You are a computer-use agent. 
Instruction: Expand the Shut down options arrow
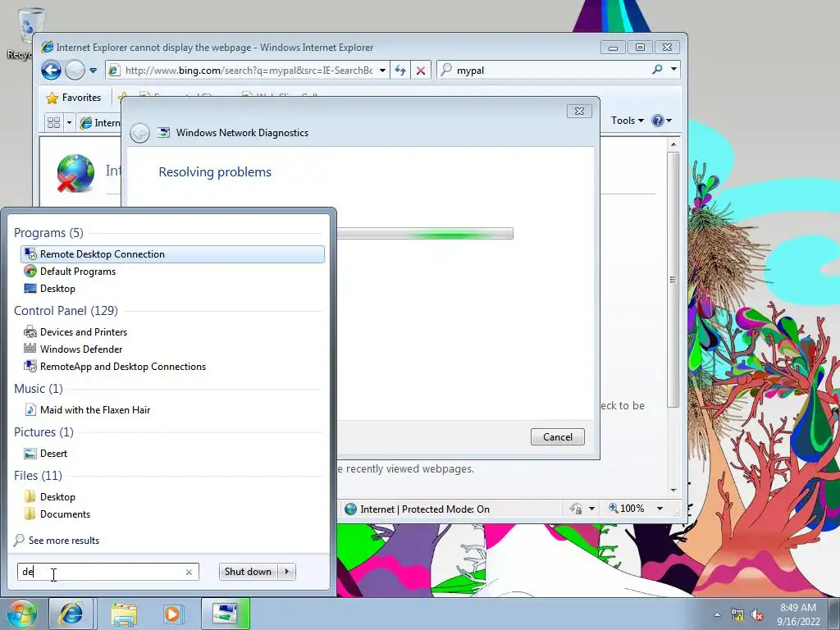(x=287, y=572)
